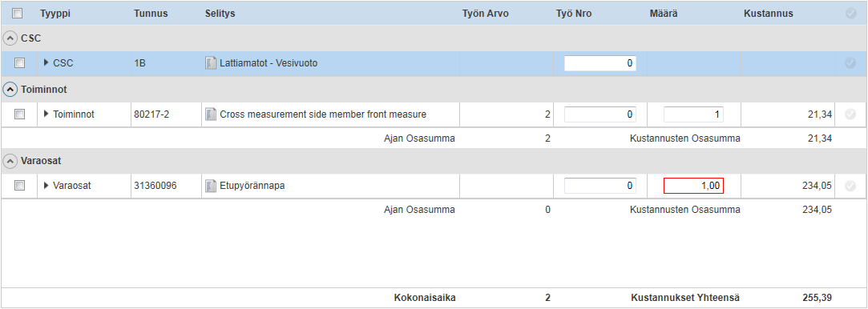Collapse the Varaosat group section
This screenshot has height=309, width=868.
pyautogui.click(x=10, y=161)
